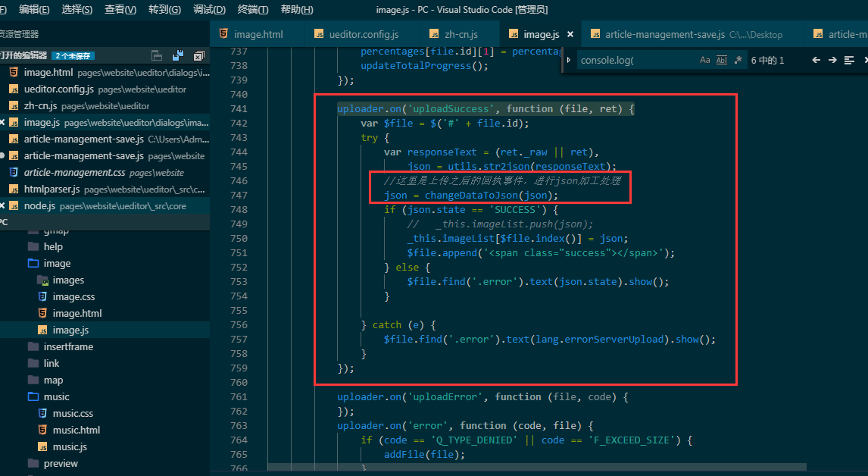Expand the replace field in find widget
The height and width of the screenshot is (476, 868).
[569, 60]
